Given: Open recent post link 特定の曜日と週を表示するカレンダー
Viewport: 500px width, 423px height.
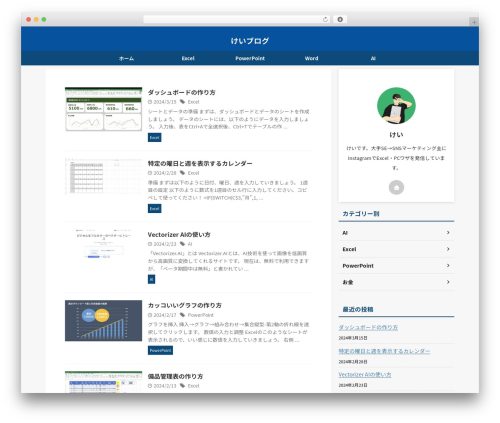Looking at the screenshot, I should point(384,351).
